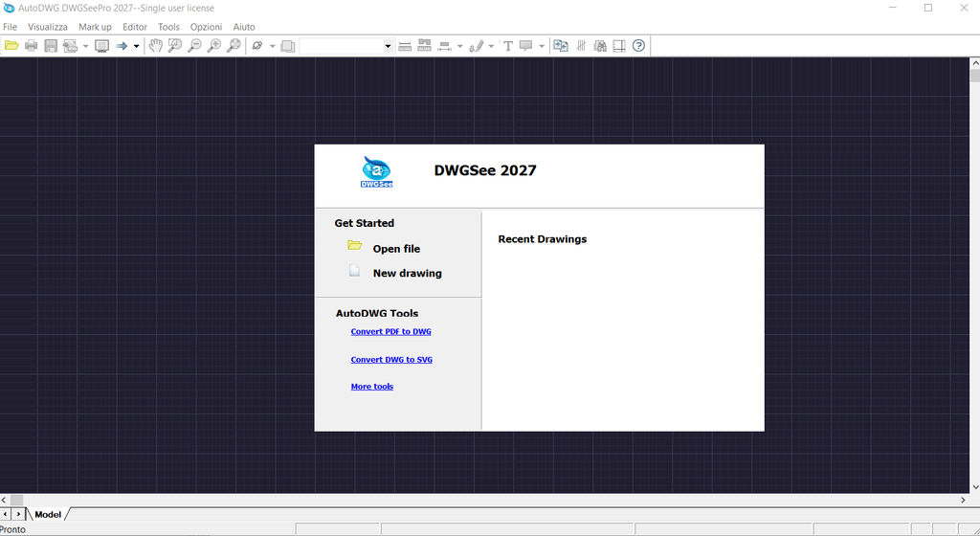Click the first ruler measure icon
The height and width of the screenshot is (536, 980).
[x=405, y=46]
